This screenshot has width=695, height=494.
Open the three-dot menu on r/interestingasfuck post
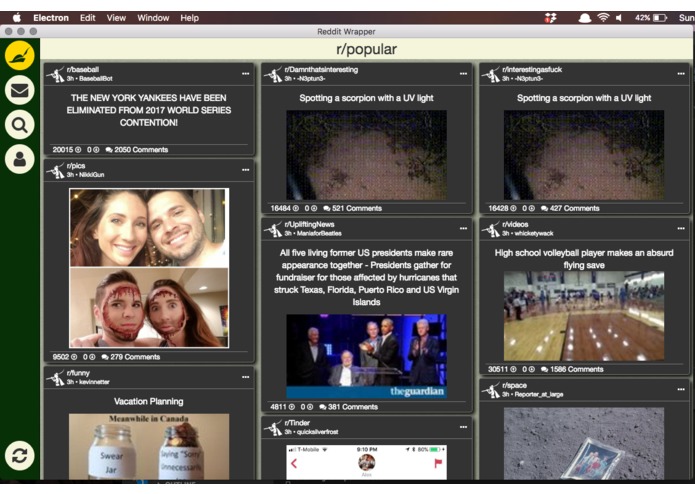pos(681,74)
